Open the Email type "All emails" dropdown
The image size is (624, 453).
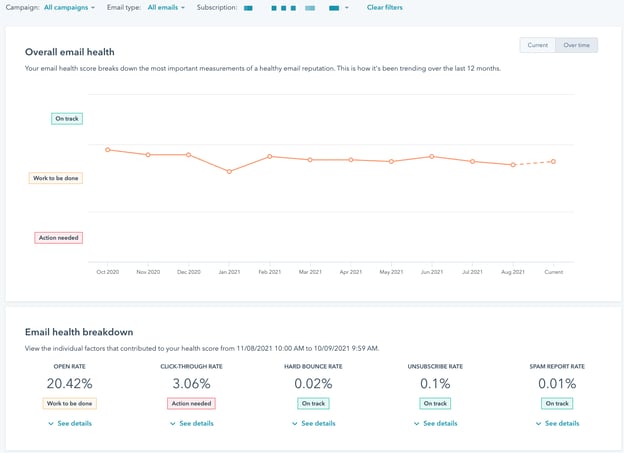pos(166,7)
